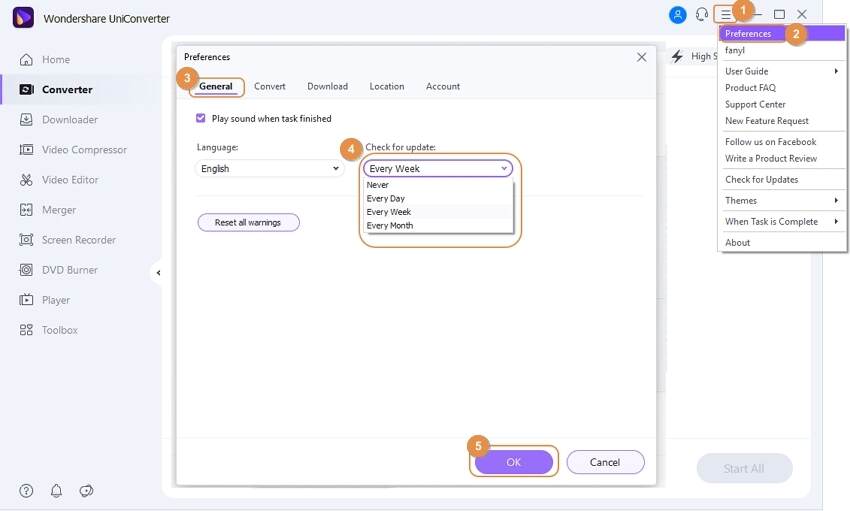Click the Screen Recorder sidebar icon
The width and height of the screenshot is (850, 511).
(x=26, y=240)
